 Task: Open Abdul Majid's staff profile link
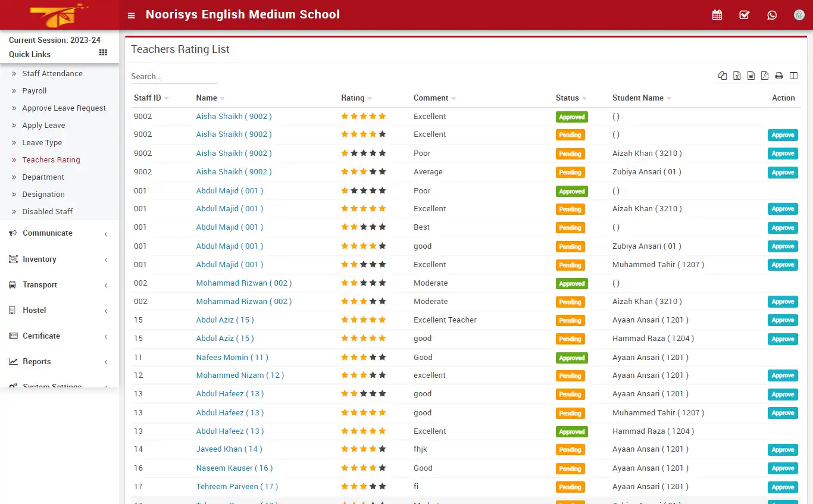point(229,190)
